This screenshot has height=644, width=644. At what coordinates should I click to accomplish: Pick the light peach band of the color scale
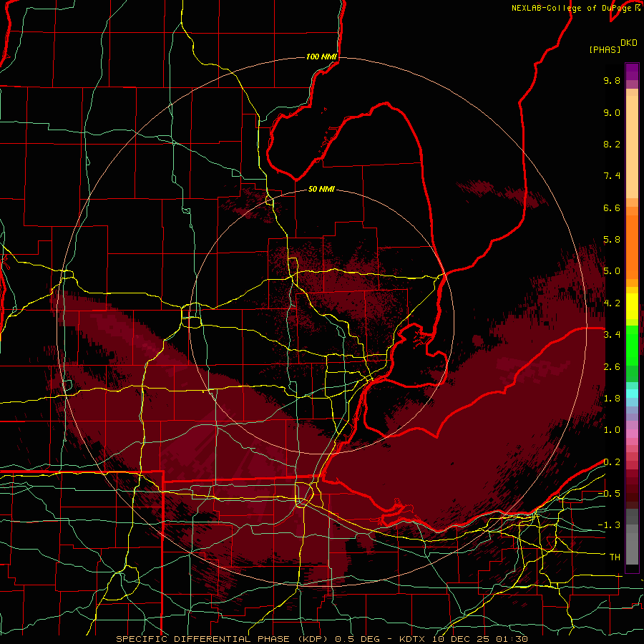coord(632,147)
